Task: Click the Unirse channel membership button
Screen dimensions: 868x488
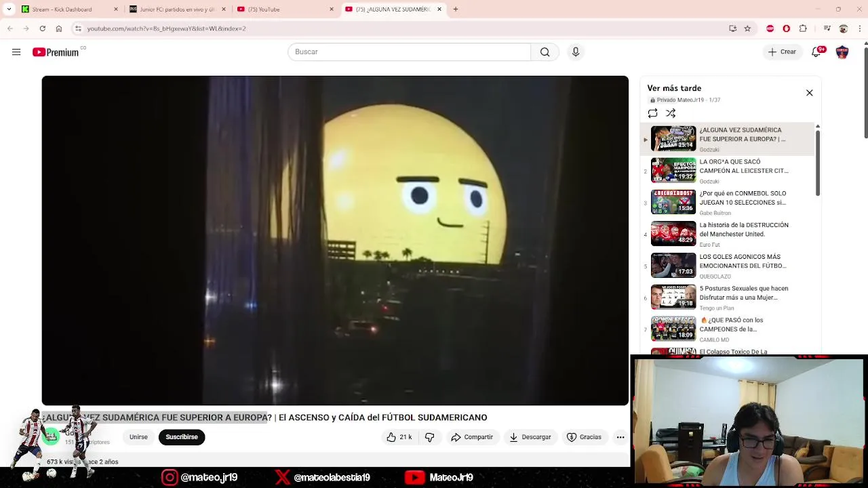Action: coord(138,437)
